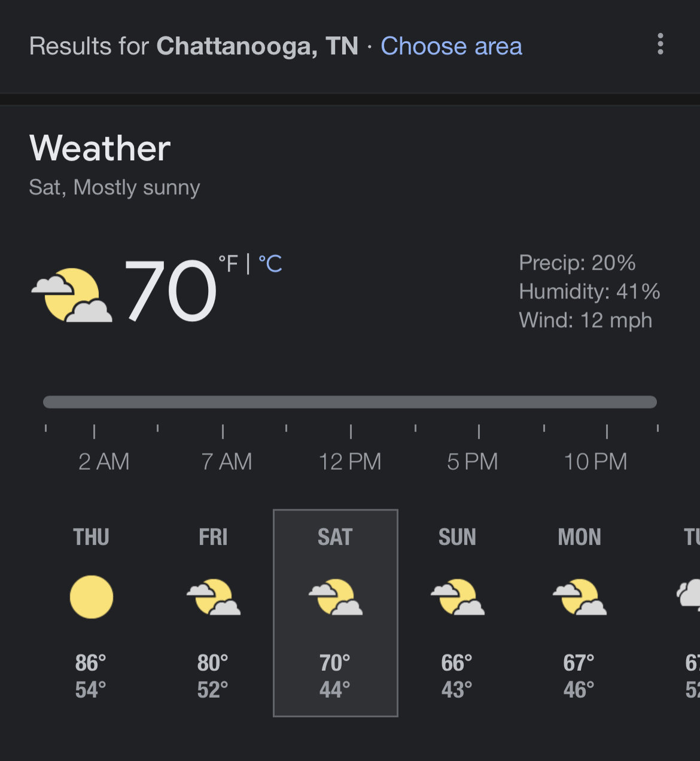Click the partially visible Tuesday cloud icon
Viewport: 700px width, 761px height.
[688, 594]
